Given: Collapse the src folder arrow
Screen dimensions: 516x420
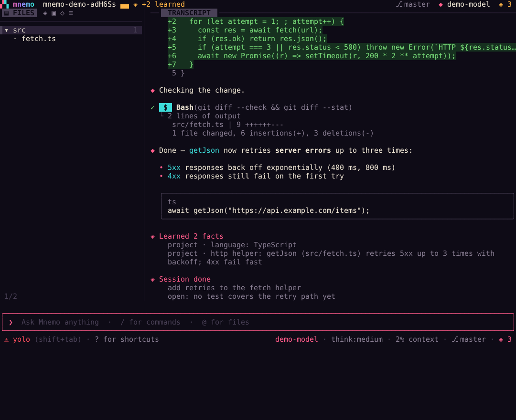Looking at the screenshot, I should point(6,30).
